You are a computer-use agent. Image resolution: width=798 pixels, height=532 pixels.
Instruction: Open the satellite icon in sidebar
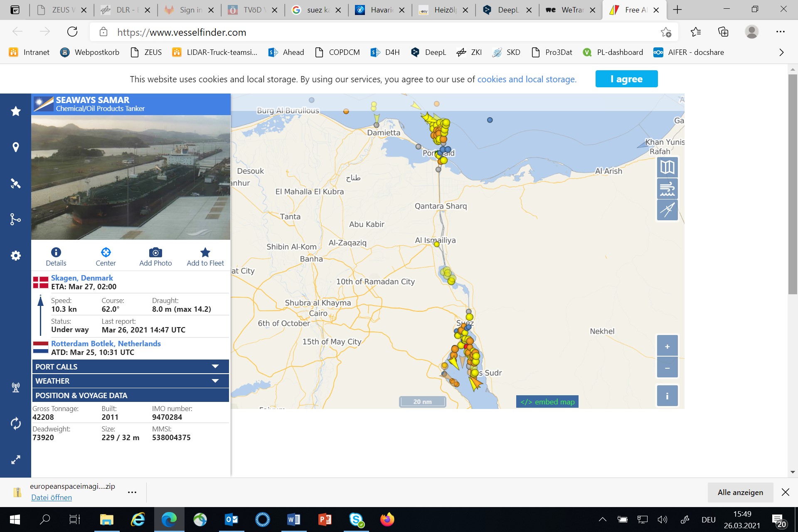(16, 183)
